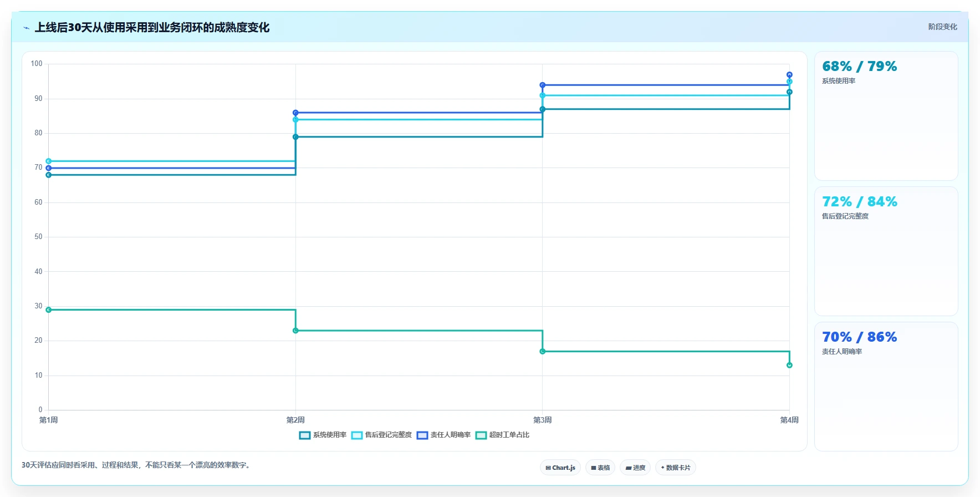The height and width of the screenshot is (497, 980).
Task: Select the 进度 chip
Action: [635, 468]
